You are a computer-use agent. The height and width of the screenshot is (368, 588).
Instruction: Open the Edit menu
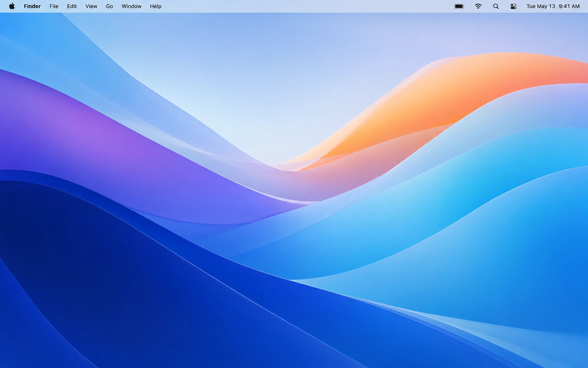coord(72,6)
